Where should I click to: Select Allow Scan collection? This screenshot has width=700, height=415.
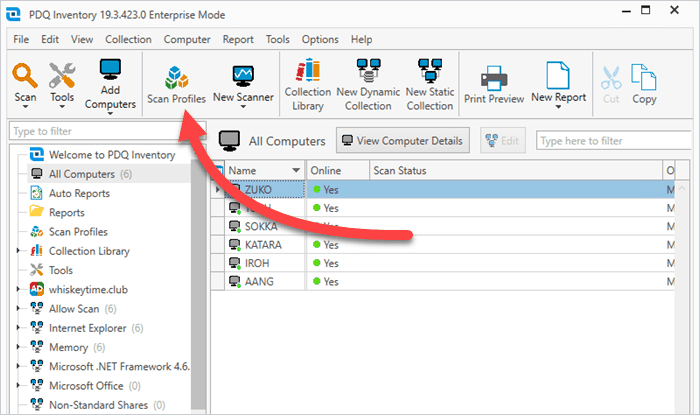pos(73,309)
